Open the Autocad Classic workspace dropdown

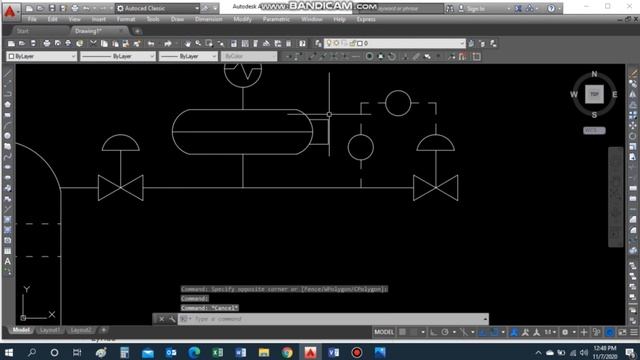click(158, 8)
